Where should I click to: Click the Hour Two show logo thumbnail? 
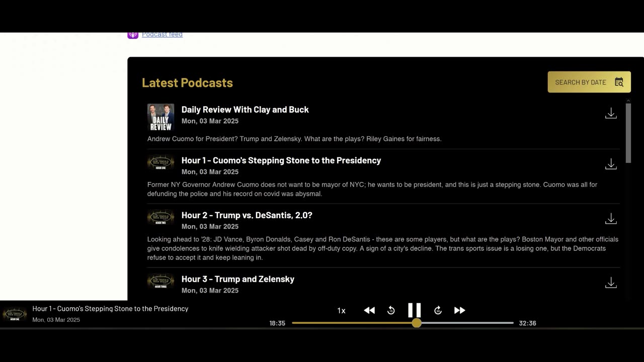click(160, 218)
